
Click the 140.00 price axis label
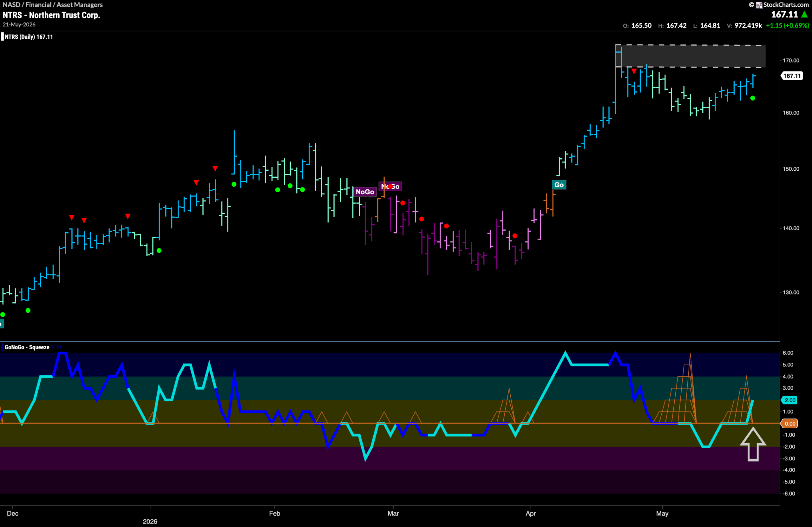tap(791, 228)
